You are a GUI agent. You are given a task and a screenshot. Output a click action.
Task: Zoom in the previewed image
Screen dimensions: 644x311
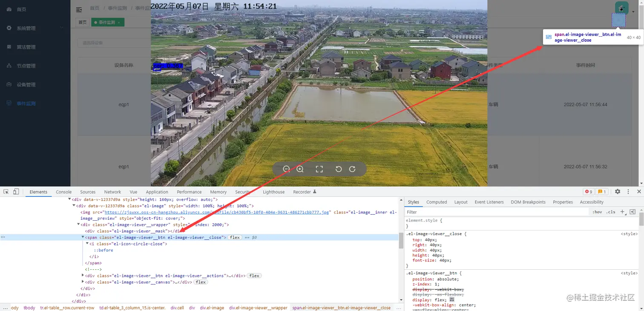pyautogui.click(x=300, y=169)
